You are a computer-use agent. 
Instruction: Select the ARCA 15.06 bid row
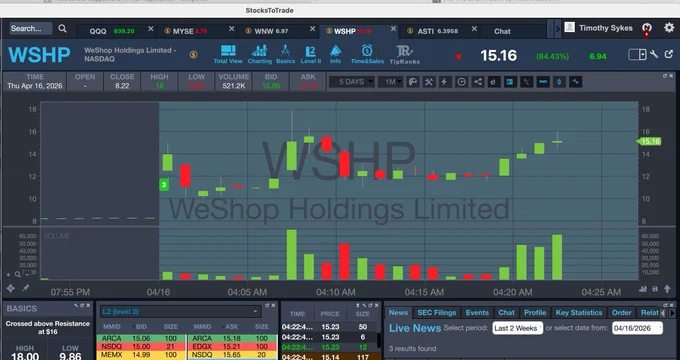point(141,338)
